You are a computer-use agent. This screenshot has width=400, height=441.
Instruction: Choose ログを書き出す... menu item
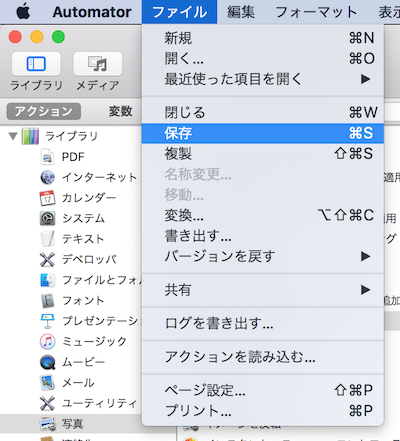(x=263, y=323)
